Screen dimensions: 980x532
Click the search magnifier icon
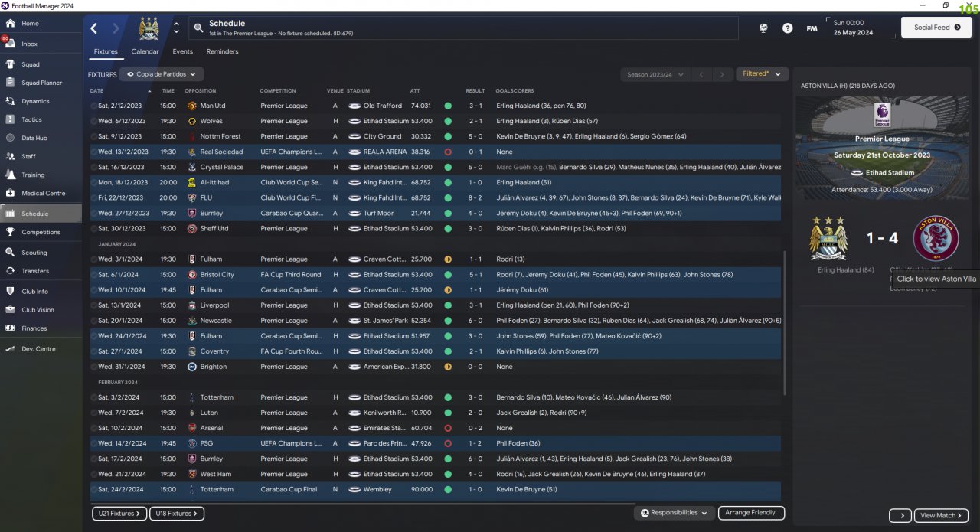coord(198,28)
